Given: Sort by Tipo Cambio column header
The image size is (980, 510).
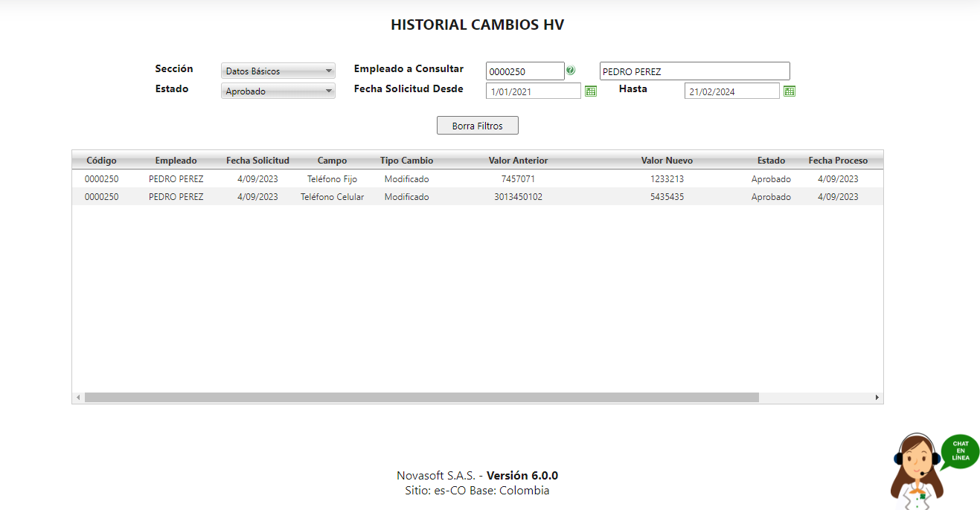Looking at the screenshot, I should [x=406, y=161].
